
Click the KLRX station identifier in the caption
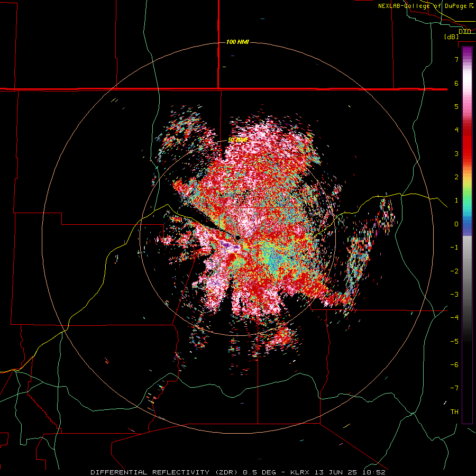300,472
